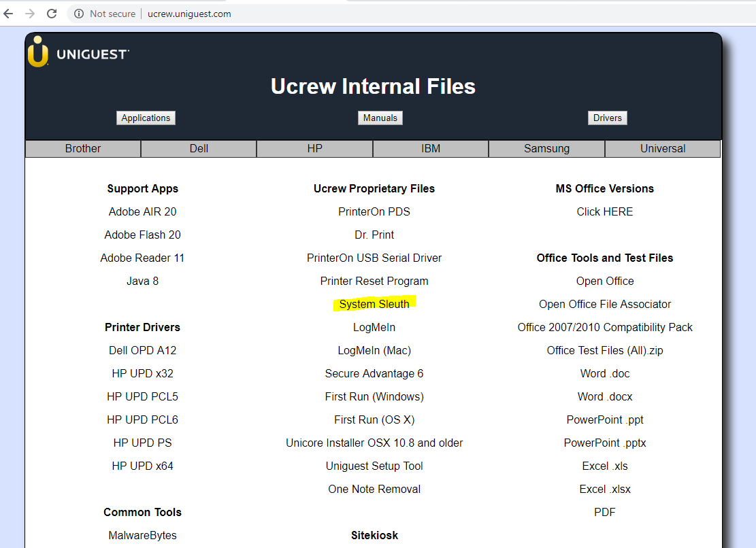Viewport: 756px width, 548px height.
Task: Open the Printer Reset Program link
Action: 374,281
